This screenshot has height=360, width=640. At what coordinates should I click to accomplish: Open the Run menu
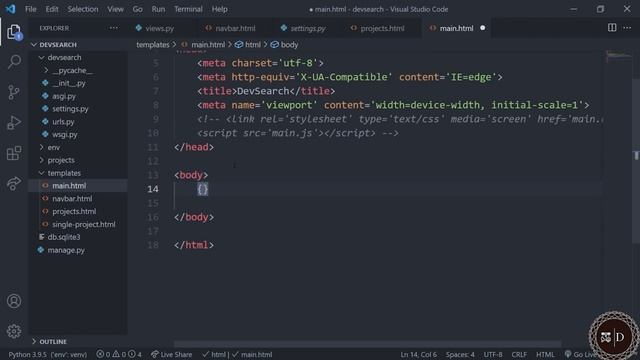tap(158, 9)
